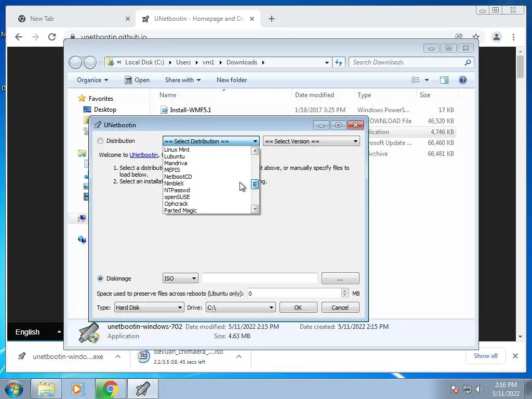Collapse the Select Distribution dropdown
Viewport: 532px width, 399px height.
tap(255, 141)
